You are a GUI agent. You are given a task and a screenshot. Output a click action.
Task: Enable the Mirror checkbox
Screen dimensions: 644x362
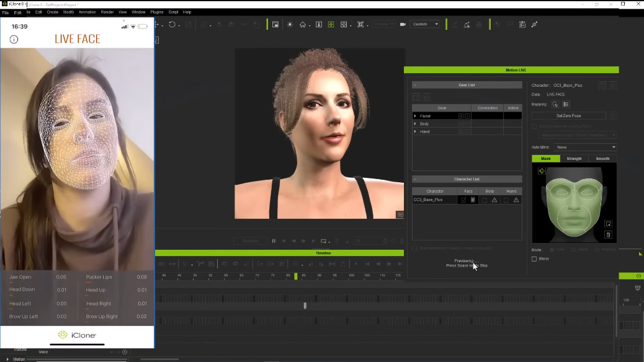[534, 259]
